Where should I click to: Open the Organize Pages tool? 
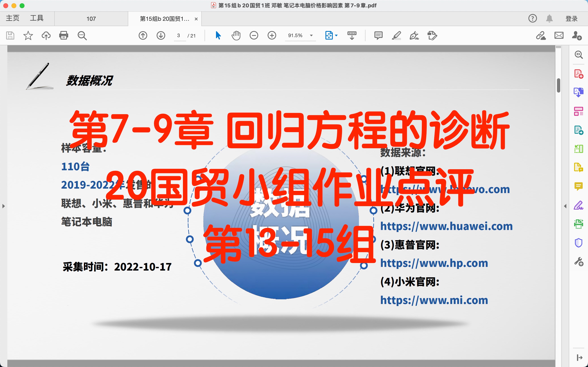(579, 111)
